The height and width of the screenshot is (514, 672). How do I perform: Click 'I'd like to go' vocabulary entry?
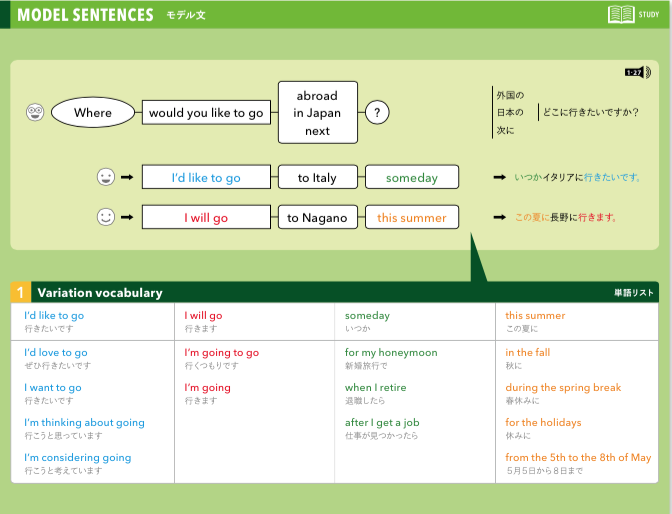click(x=54, y=316)
